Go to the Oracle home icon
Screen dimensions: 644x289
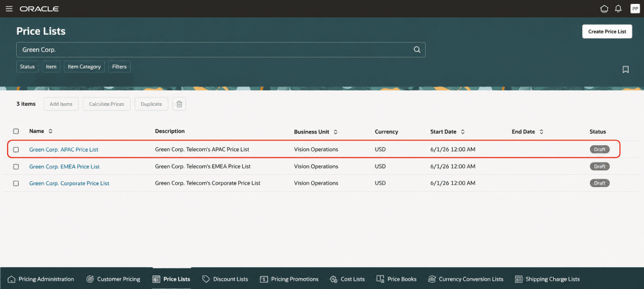coord(604,8)
